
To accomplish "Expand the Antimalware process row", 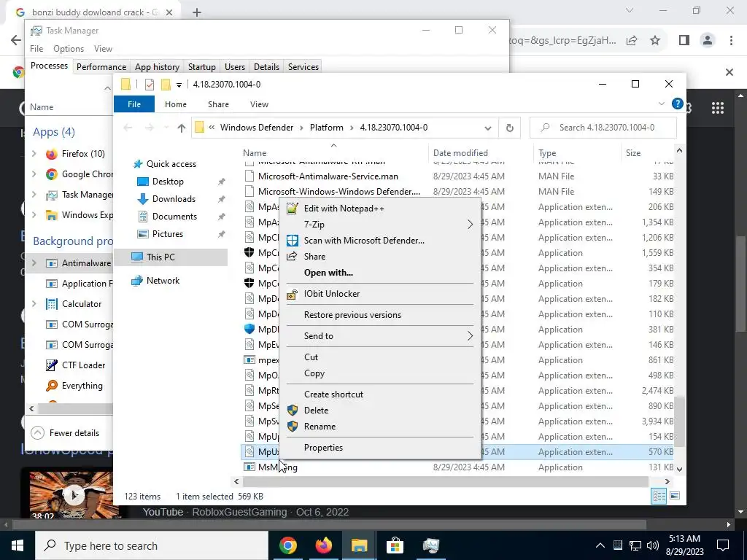I will click(x=34, y=262).
